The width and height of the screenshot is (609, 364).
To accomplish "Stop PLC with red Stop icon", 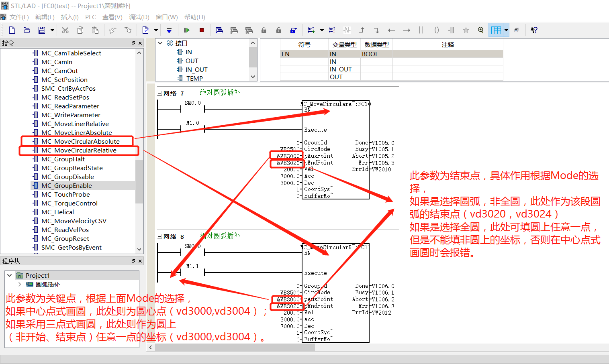I will tap(202, 30).
